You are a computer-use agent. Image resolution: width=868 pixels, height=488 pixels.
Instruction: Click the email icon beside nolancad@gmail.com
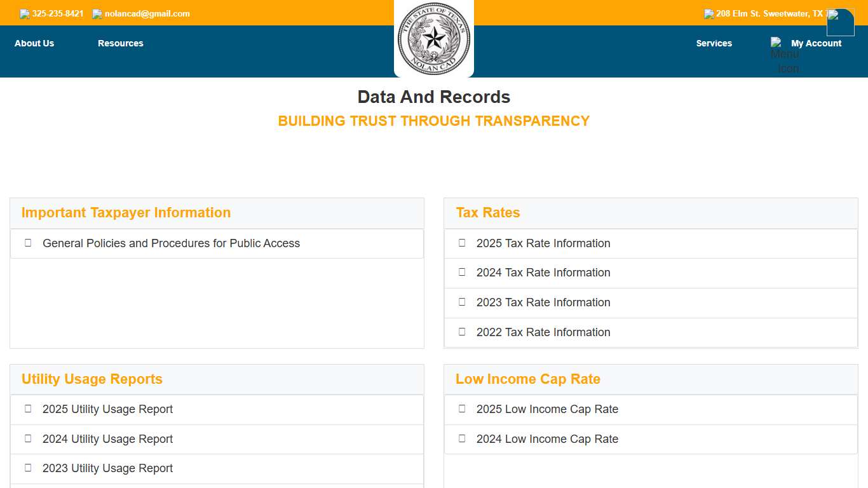click(x=97, y=14)
